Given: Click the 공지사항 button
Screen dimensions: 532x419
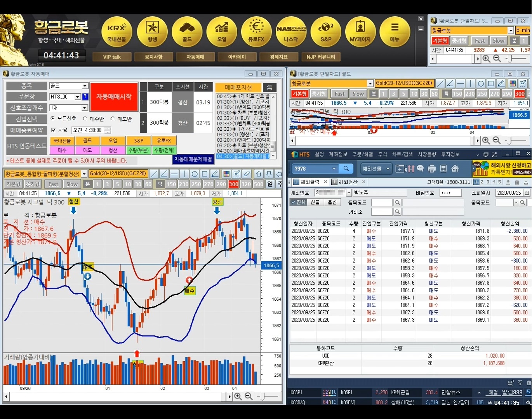Looking at the screenshot, I should 153,57.
